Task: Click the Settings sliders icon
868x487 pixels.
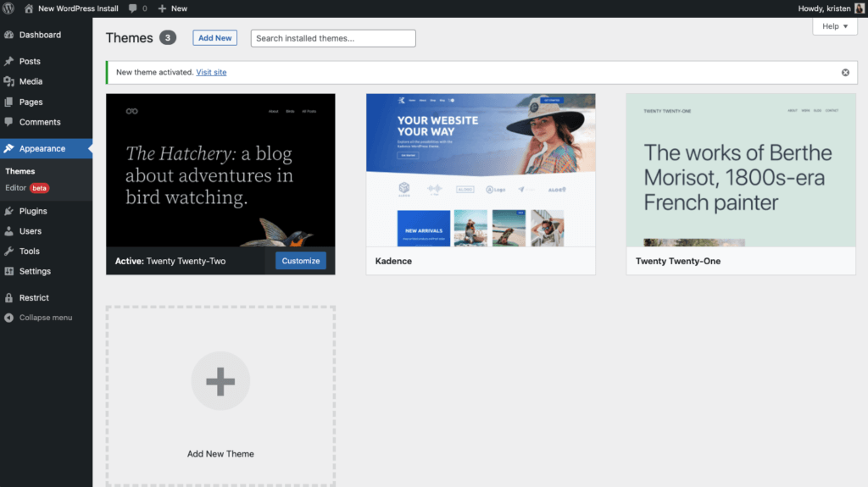Action: click(8, 271)
